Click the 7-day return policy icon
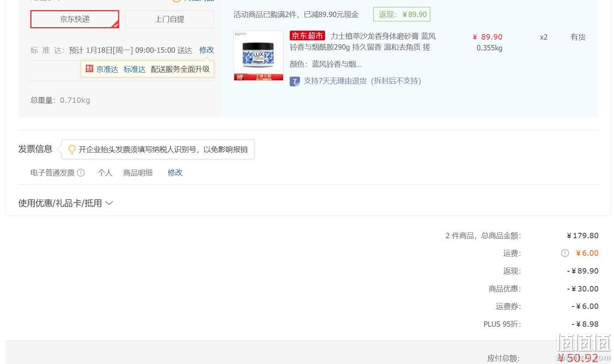Screen dimensions: 614x364 pyautogui.click(x=295, y=81)
